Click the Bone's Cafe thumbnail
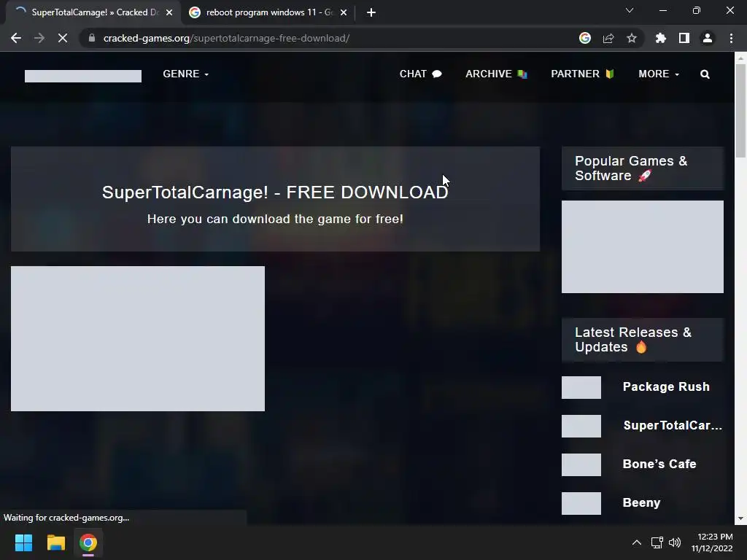The width and height of the screenshot is (747, 560). (581, 464)
